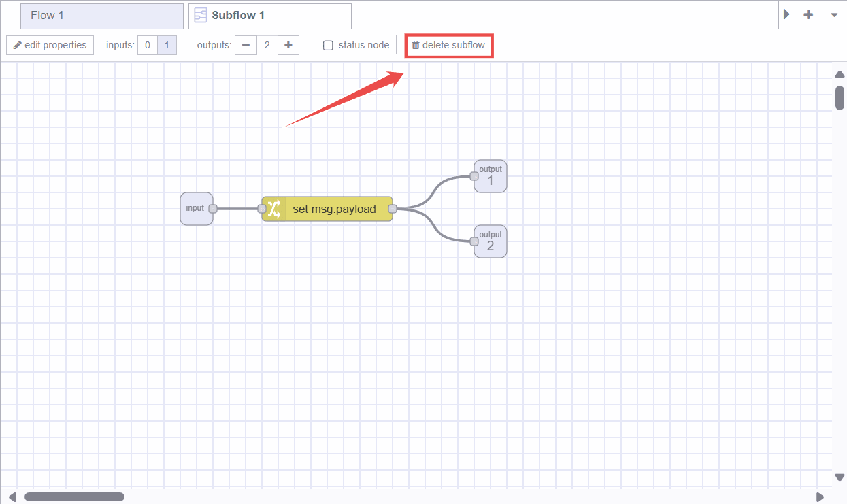Screen dimensions: 847x504
Task: Click the down arrow on the vertical scrollbar
Action: [x=839, y=477]
